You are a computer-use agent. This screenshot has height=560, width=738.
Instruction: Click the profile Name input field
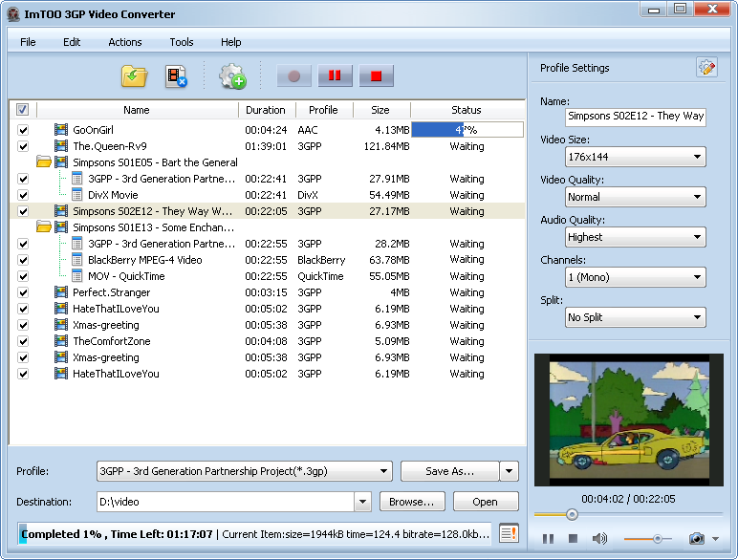pyautogui.click(x=635, y=117)
